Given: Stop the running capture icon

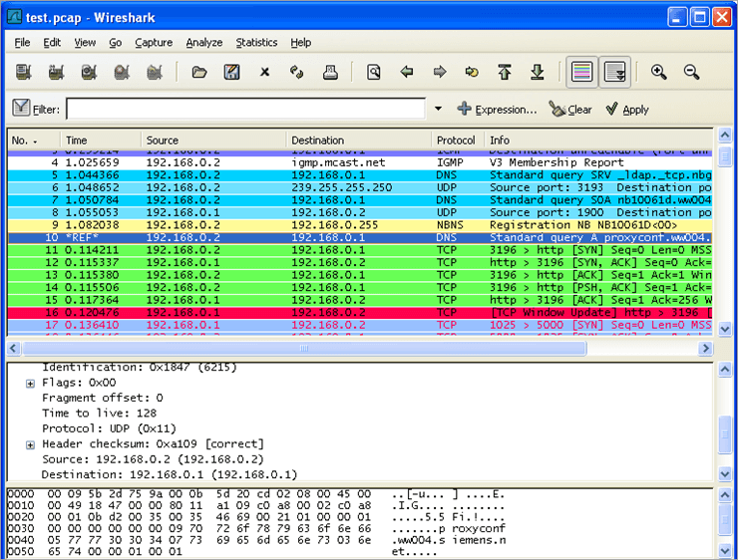Looking at the screenshot, I should [x=122, y=72].
